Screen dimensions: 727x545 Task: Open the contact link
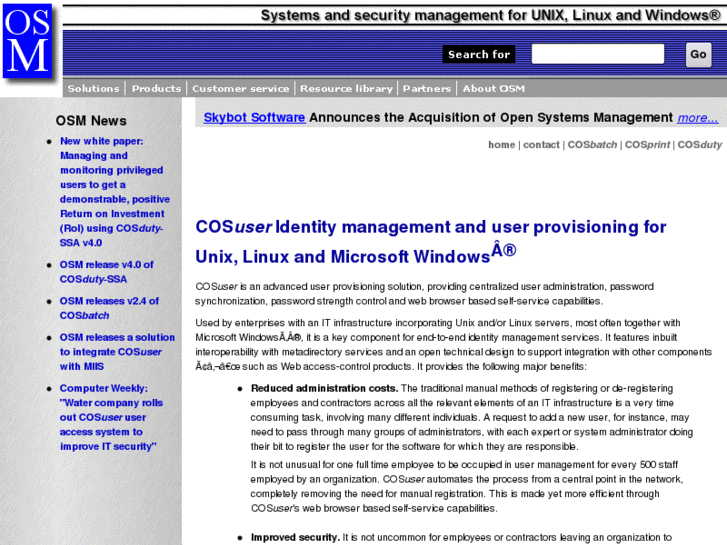click(x=541, y=145)
